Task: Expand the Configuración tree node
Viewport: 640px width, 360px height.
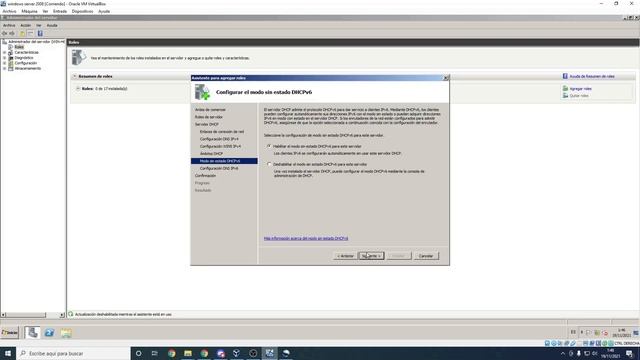Action: [4, 63]
